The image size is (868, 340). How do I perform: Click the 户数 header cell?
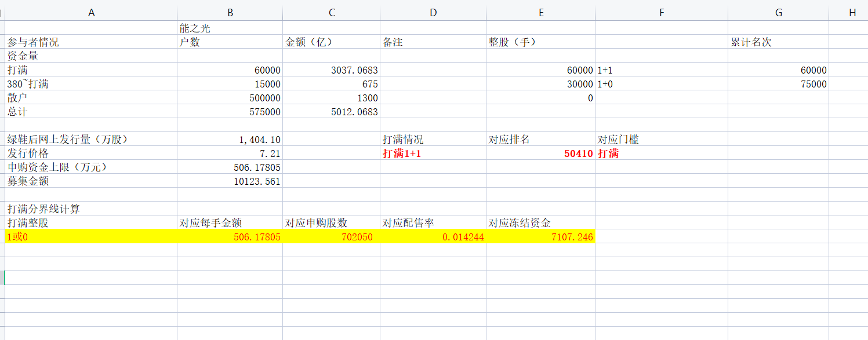(x=230, y=42)
